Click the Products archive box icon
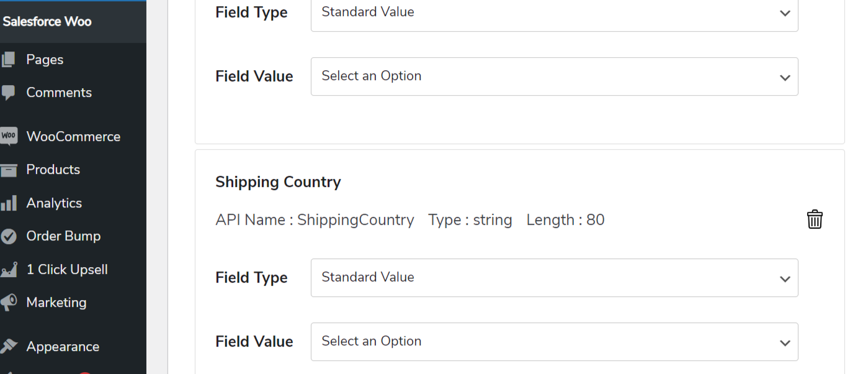The image size is (868, 374). pyautogui.click(x=8, y=170)
